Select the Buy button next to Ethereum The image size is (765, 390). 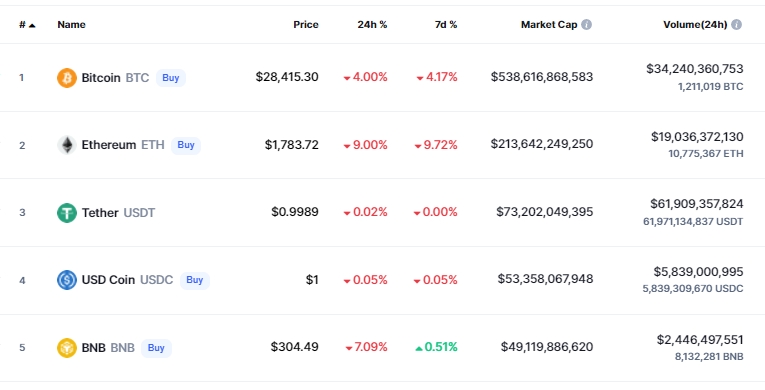pyautogui.click(x=186, y=145)
